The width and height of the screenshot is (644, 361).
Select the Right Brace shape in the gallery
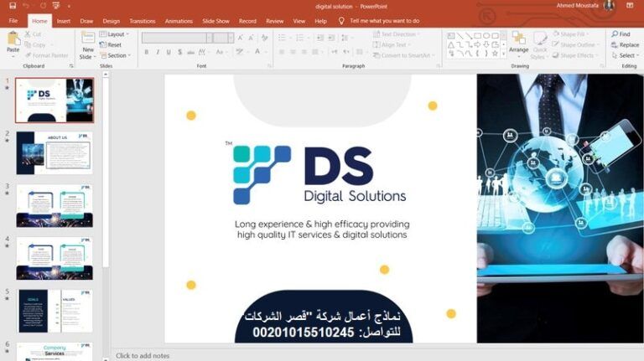(486, 54)
